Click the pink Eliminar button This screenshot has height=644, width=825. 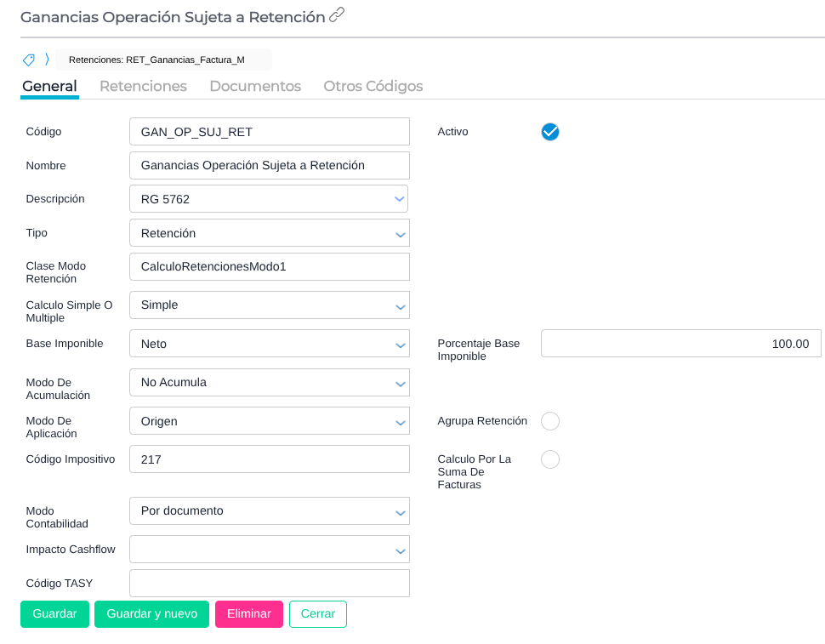(248, 614)
